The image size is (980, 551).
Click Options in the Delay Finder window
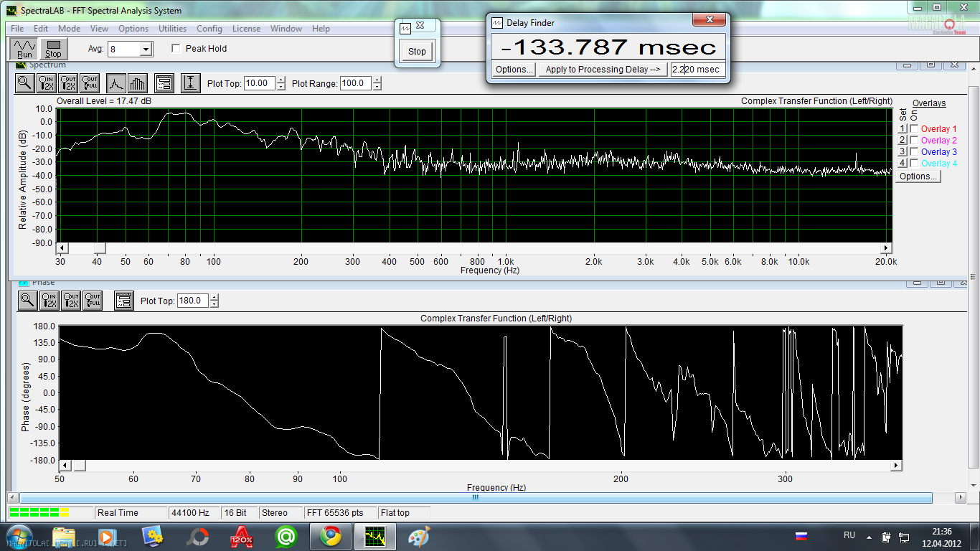pos(514,70)
